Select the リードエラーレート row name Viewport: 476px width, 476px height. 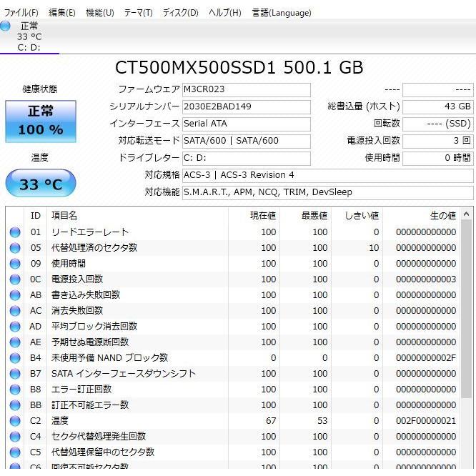pyautogui.click(x=90, y=232)
